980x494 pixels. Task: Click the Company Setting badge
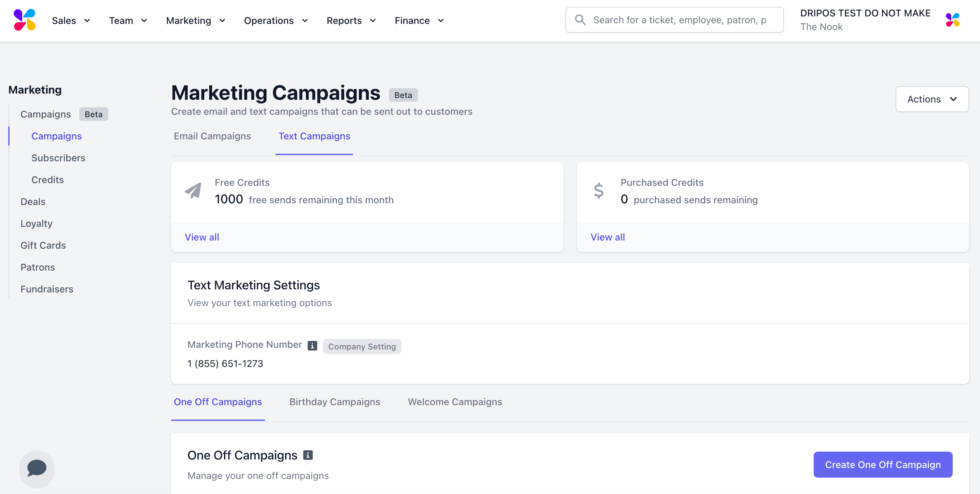click(x=362, y=346)
